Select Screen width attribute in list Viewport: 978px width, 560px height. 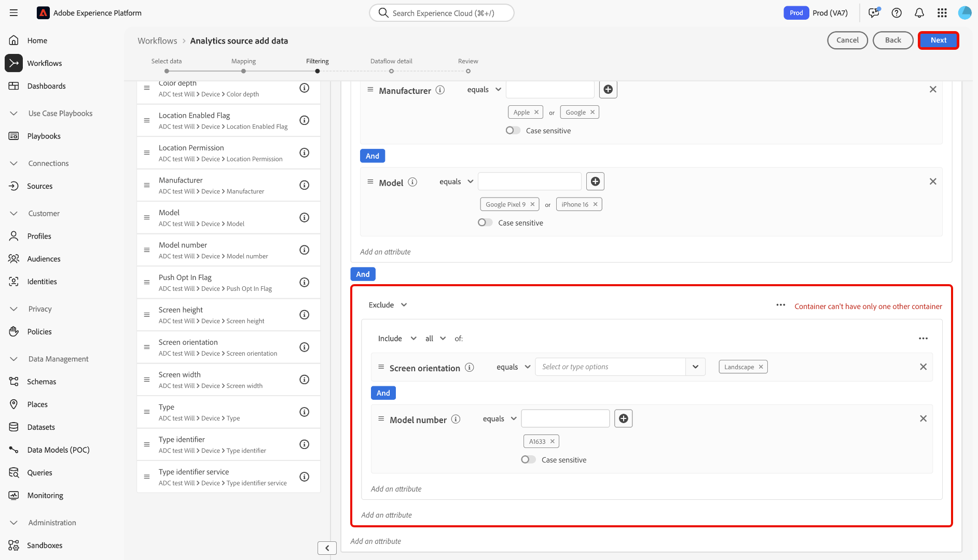tap(228, 380)
